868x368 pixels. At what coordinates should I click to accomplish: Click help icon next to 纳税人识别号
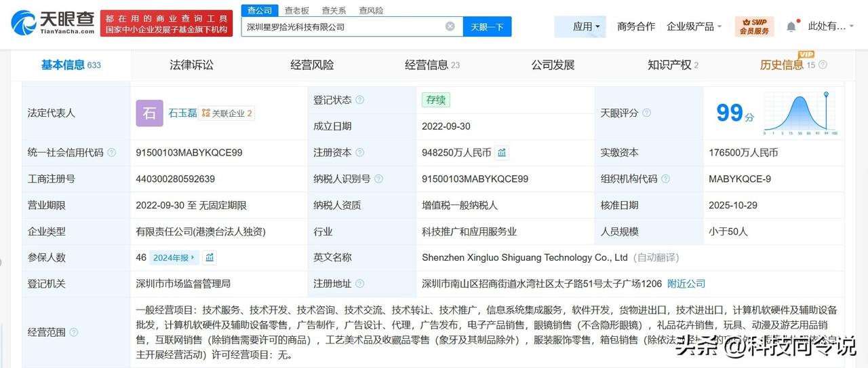click(x=378, y=179)
